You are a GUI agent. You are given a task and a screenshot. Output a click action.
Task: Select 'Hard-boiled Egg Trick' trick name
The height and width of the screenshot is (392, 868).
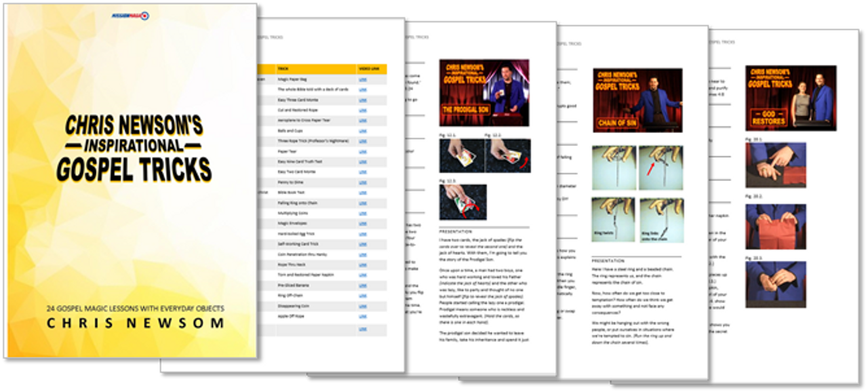point(296,234)
